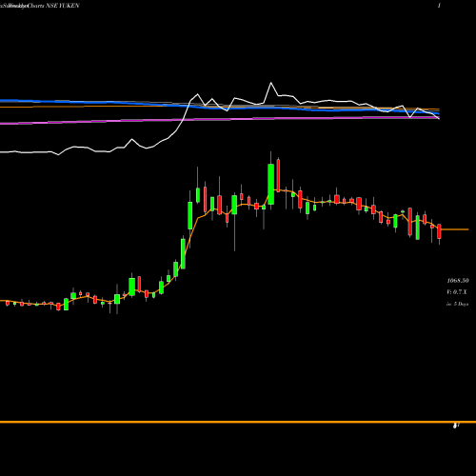Image resolution: width=476 pixels, height=476 pixels.
Task: Click the V: 0.7 X volume label
Action: pyautogui.click(x=457, y=292)
